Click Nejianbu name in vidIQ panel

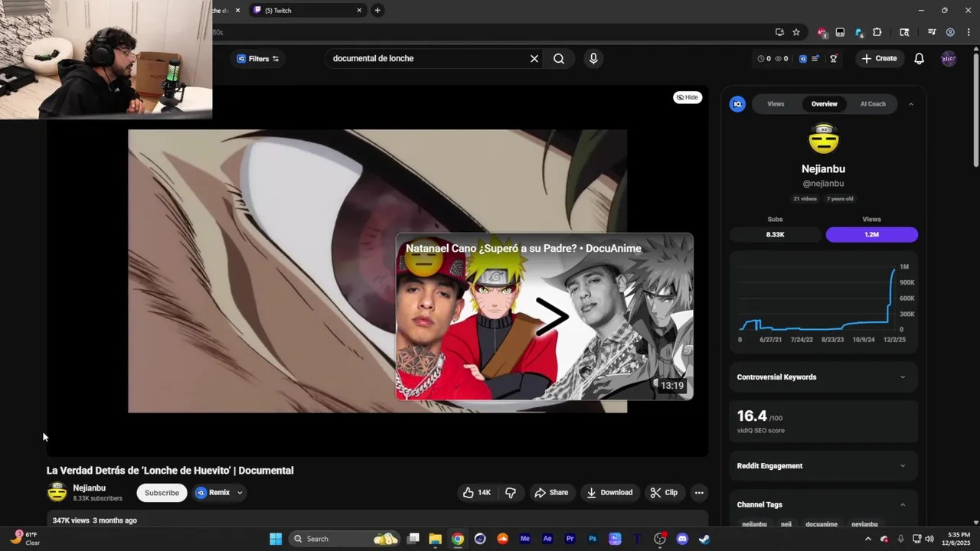pos(823,169)
